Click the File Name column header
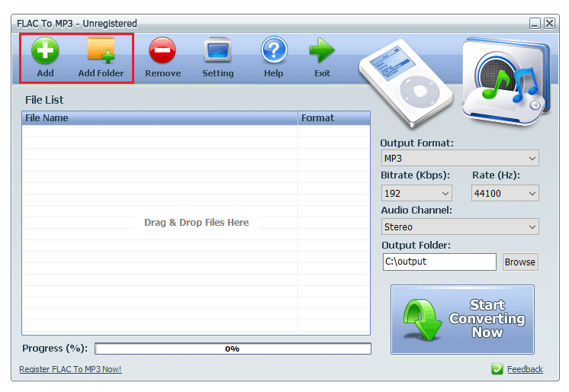The height and width of the screenshot is (392, 569). (159, 118)
